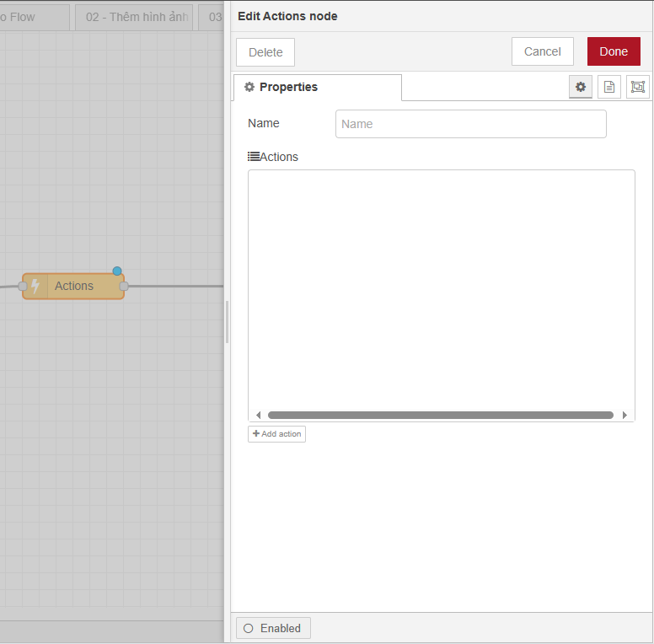Select the Actions node on canvas
The image size is (654, 644).
pos(74,286)
